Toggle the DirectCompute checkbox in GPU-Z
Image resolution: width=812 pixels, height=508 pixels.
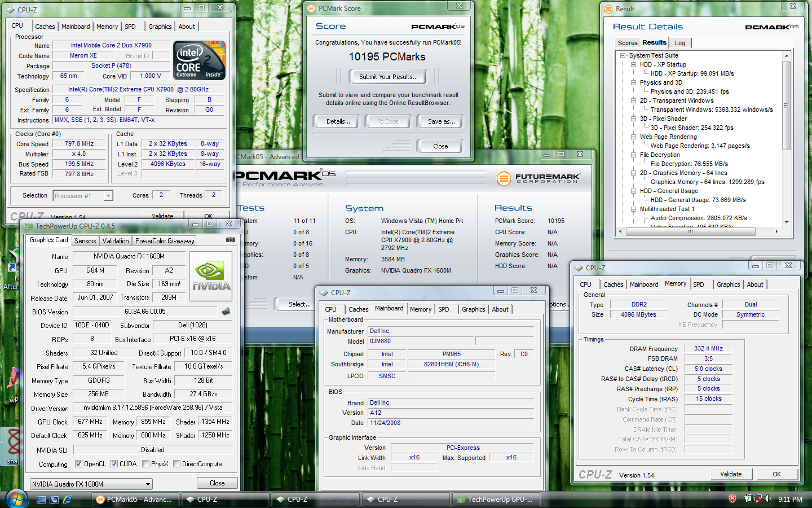177,464
